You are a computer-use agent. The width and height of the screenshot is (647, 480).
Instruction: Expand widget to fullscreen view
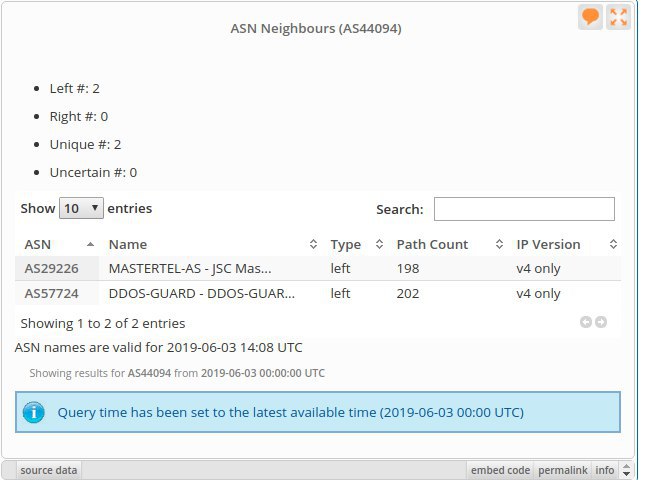pos(619,17)
